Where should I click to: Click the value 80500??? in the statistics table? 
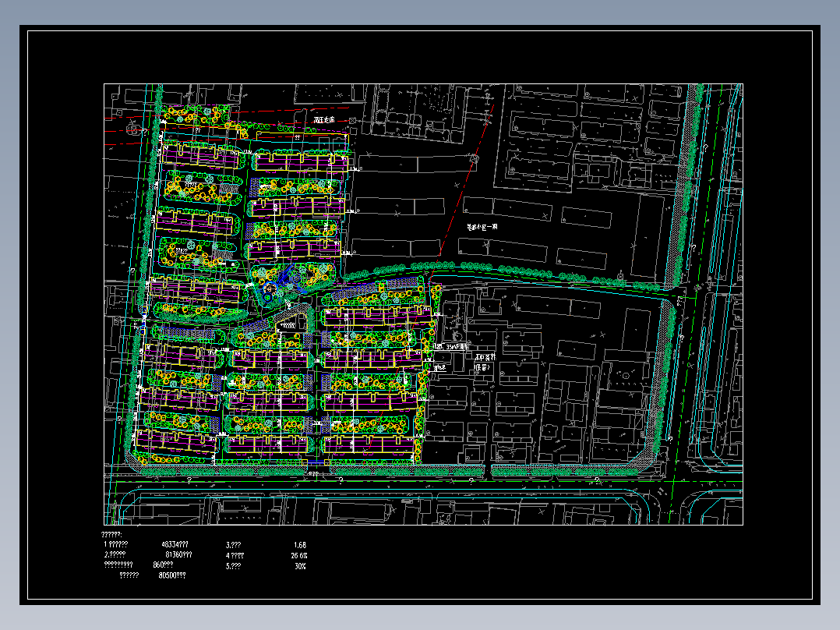pos(172,575)
